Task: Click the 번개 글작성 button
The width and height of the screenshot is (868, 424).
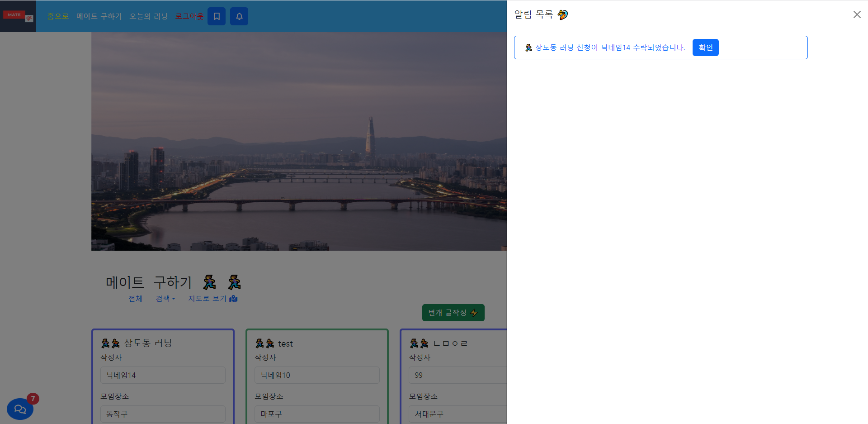Action: click(453, 313)
